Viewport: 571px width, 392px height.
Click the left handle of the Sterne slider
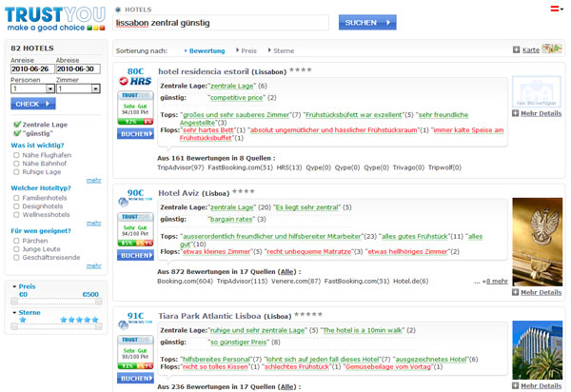14,326
